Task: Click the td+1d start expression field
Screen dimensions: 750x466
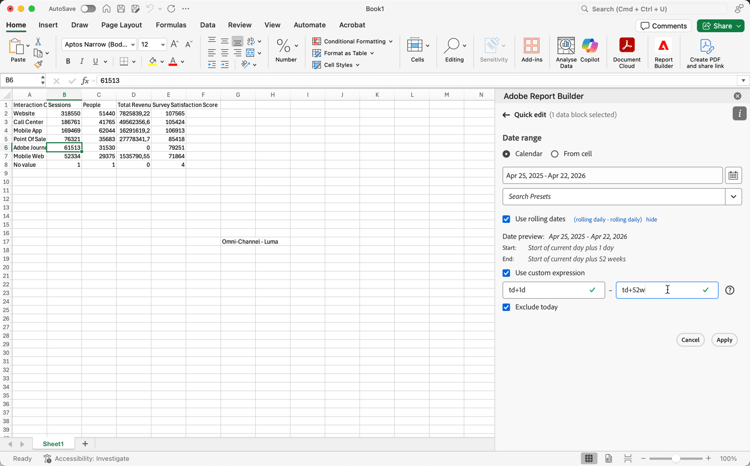Action: point(553,290)
